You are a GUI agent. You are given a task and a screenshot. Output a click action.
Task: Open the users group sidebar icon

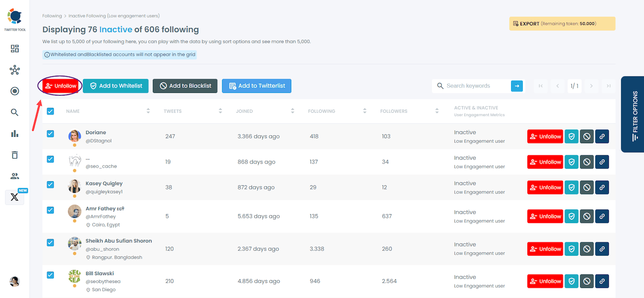coord(14,176)
